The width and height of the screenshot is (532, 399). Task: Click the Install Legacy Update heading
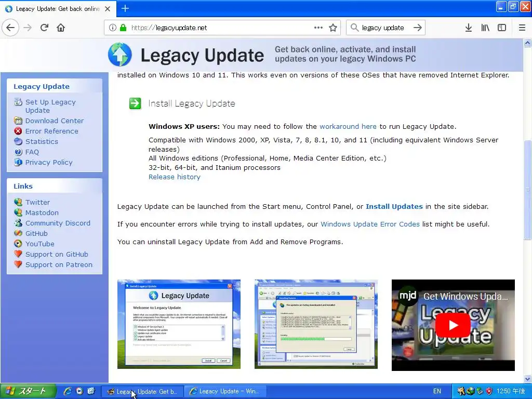[x=192, y=103]
